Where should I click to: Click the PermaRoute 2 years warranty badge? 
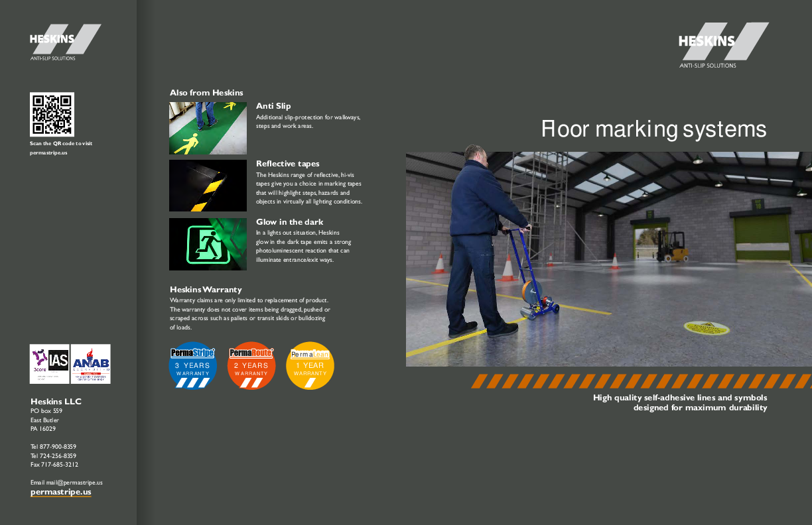click(251, 365)
